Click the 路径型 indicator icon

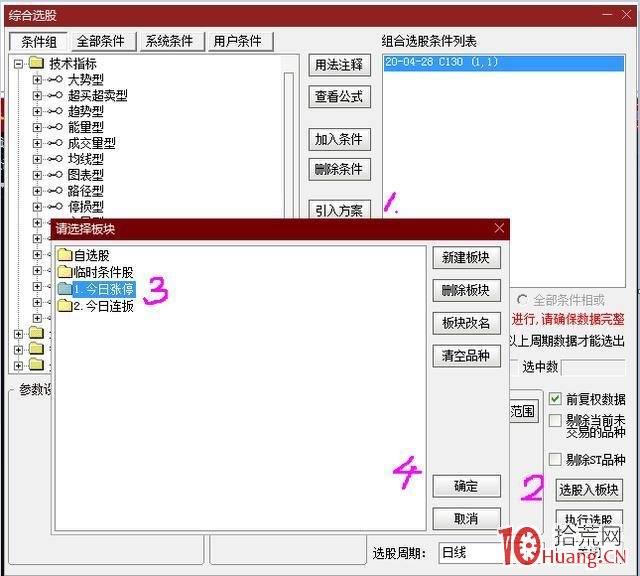[56, 191]
